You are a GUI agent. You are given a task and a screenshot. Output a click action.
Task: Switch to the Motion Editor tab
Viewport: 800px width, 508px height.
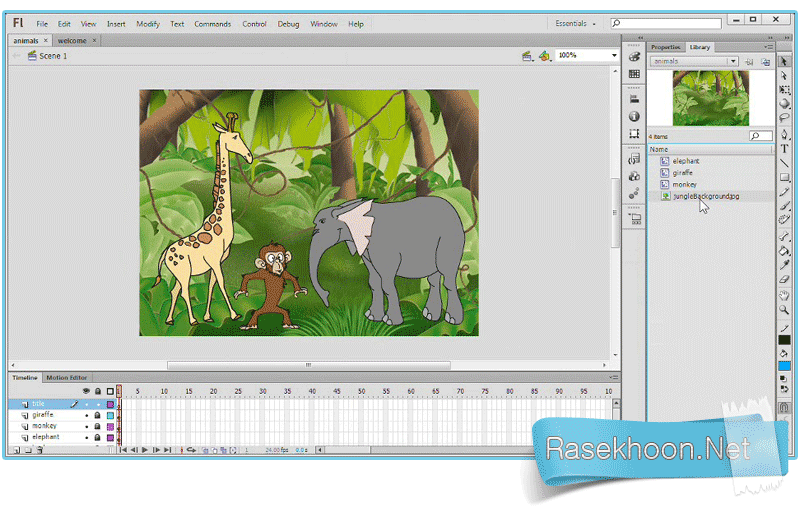pyautogui.click(x=66, y=378)
